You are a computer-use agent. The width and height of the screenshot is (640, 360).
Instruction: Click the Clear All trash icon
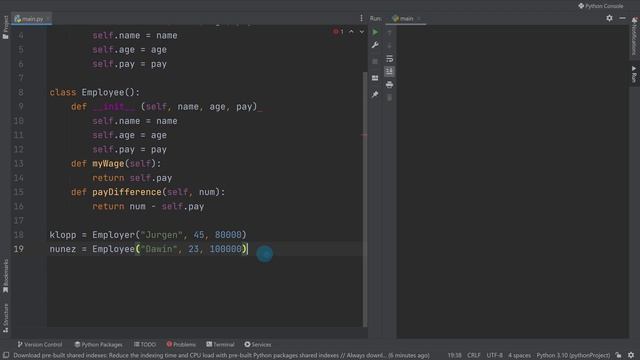389,98
